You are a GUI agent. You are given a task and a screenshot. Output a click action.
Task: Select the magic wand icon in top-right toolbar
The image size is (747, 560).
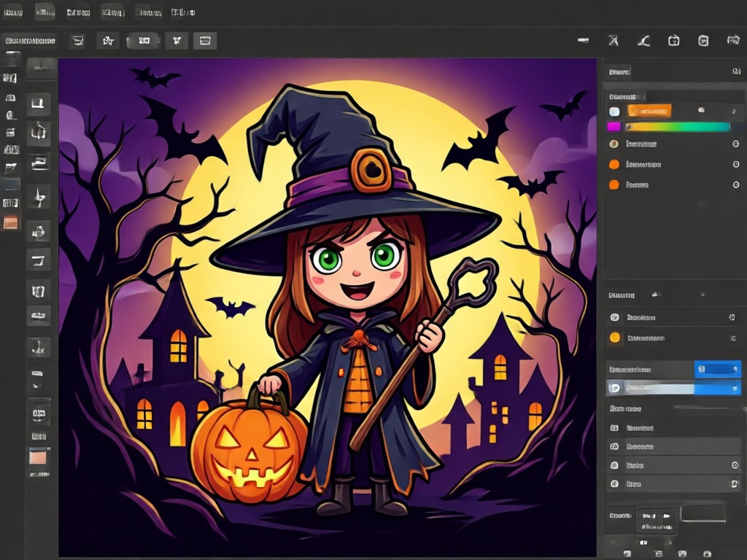click(613, 41)
